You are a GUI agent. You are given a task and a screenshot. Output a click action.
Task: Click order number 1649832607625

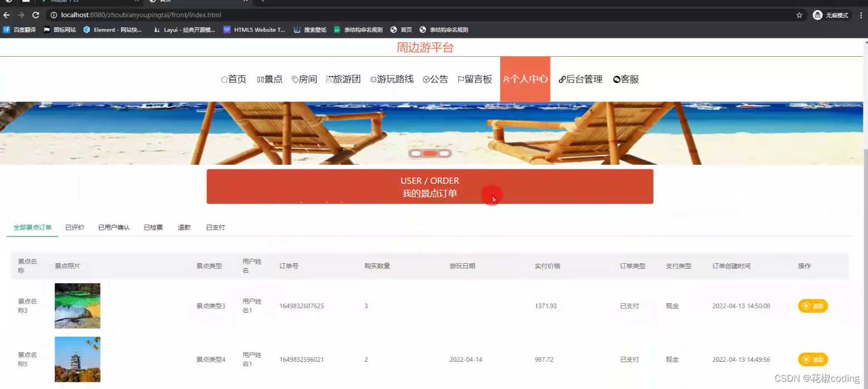click(302, 306)
